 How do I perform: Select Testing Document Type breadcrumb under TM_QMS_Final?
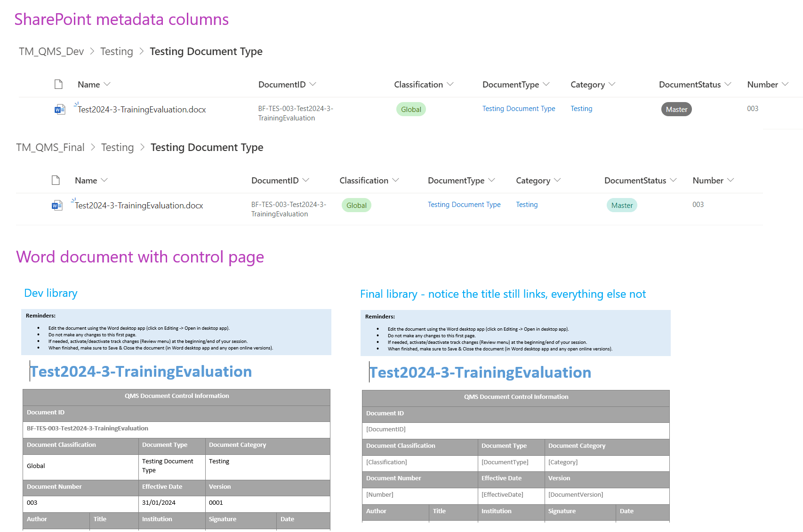(207, 147)
